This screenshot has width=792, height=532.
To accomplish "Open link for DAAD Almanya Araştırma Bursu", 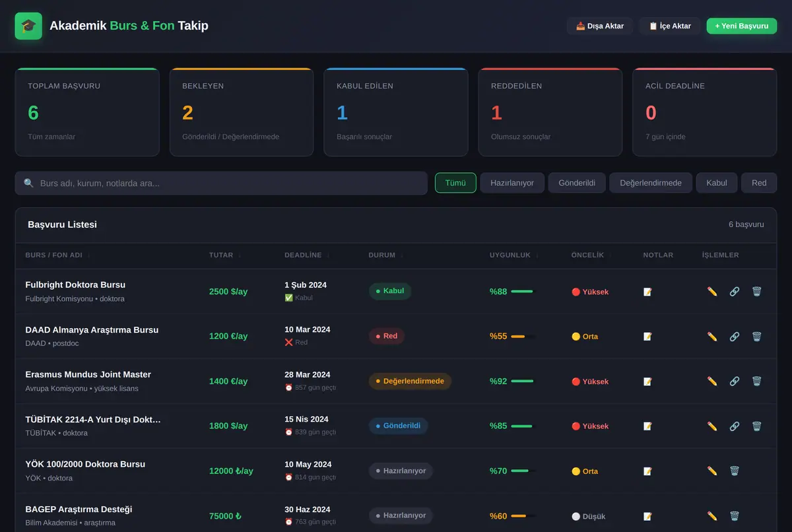I will click(735, 336).
